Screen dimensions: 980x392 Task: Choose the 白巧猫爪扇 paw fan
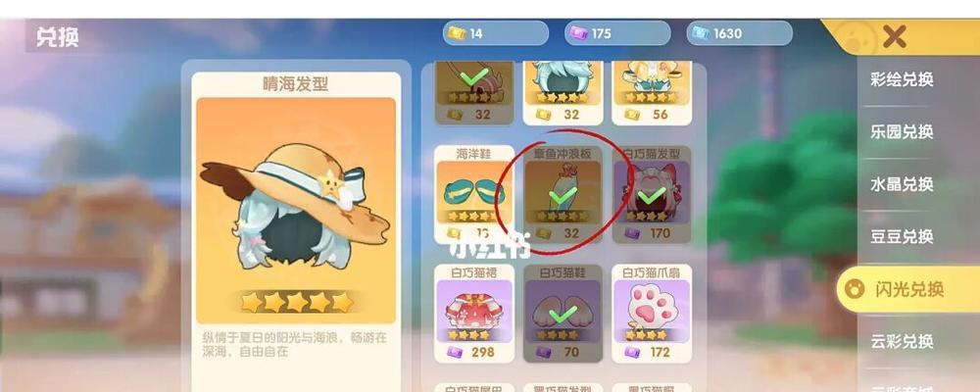(652, 314)
